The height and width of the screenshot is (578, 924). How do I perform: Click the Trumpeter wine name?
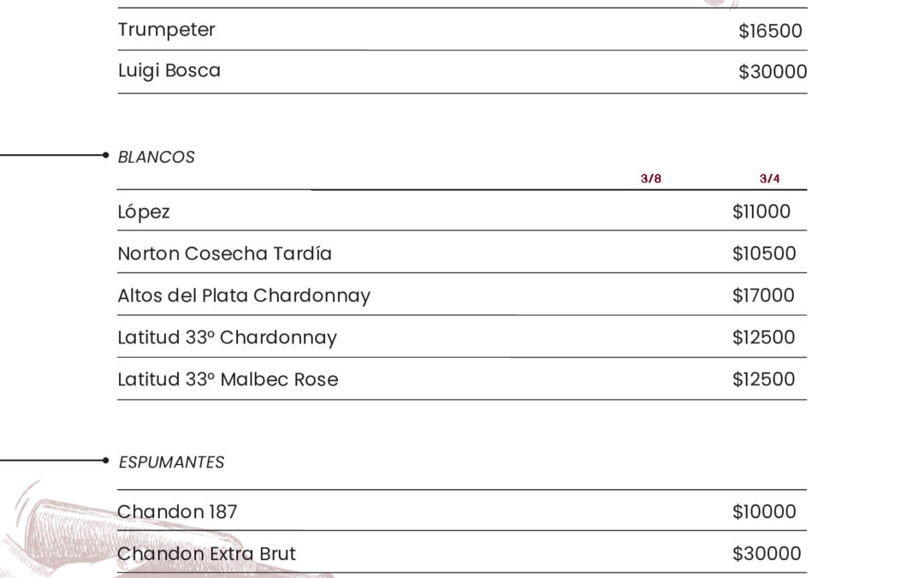(166, 30)
